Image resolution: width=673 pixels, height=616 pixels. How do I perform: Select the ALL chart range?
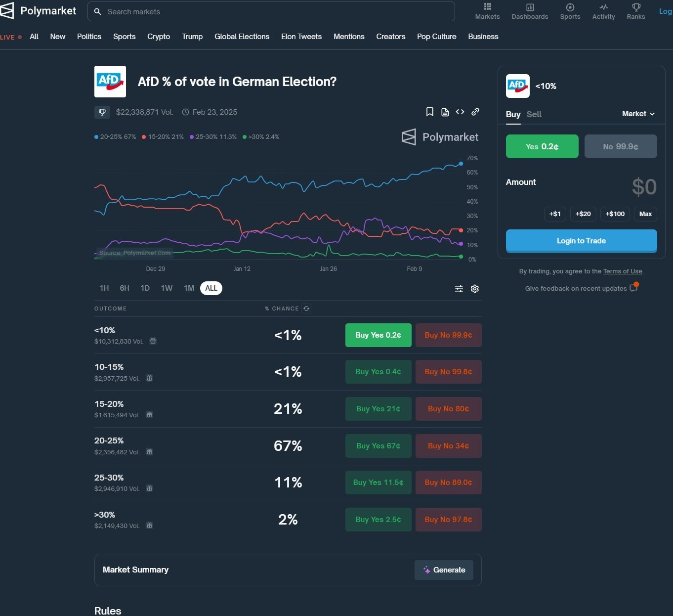211,288
